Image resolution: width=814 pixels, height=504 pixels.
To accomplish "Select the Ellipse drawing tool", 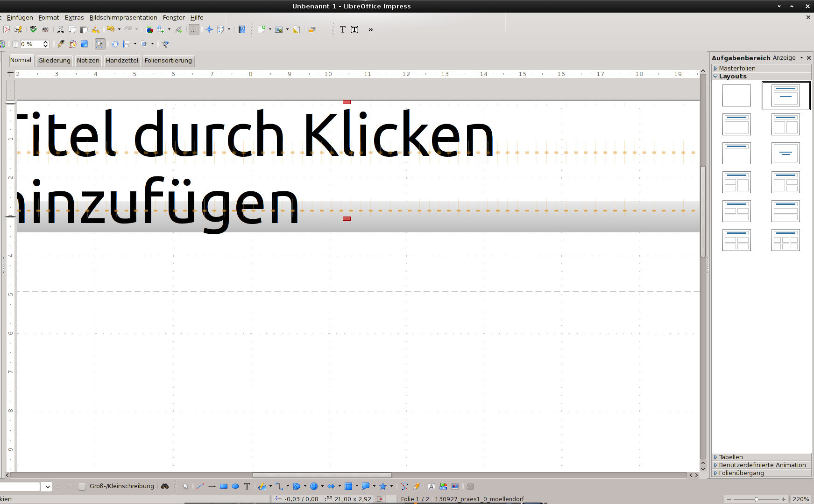I will [235, 486].
